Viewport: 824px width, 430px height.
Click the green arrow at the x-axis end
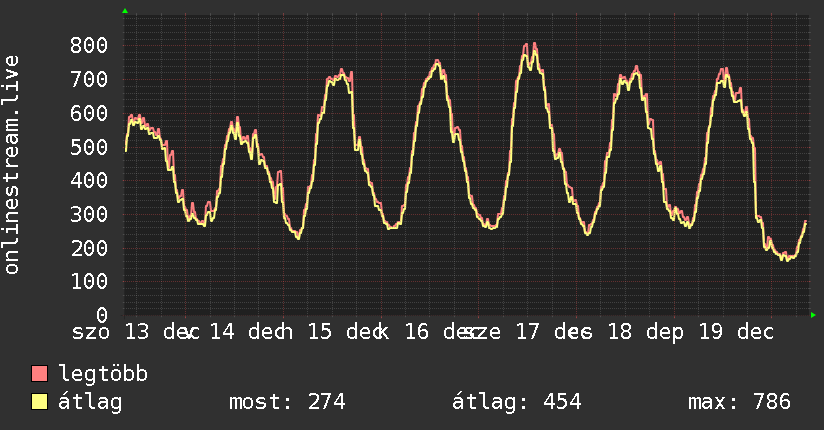click(x=813, y=315)
